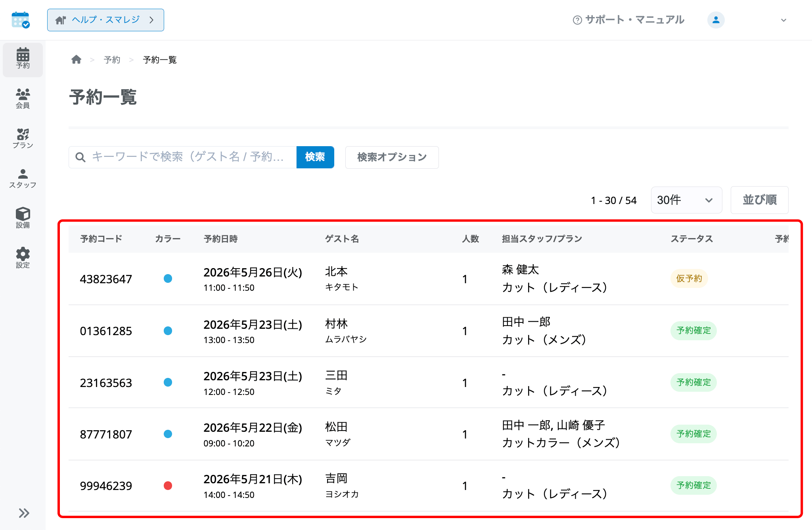Viewport: 812px width, 530px height.
Task: Open the ヘルプ・スマレジ store selector
Action: pyautogui.click(x=105, y=20)
